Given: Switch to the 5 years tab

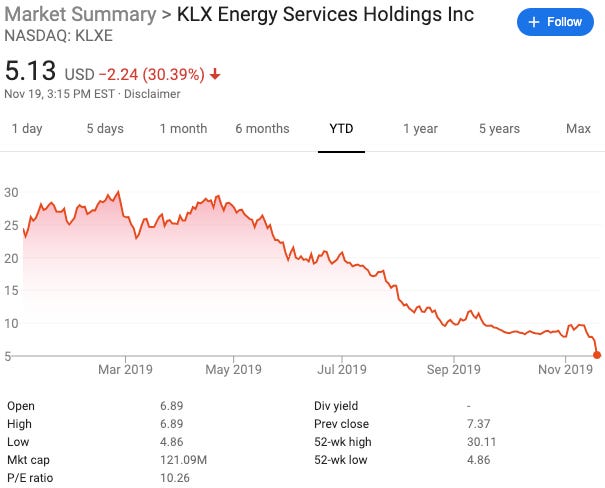Looking at the screenshot, I should click(x=499, y=128).
